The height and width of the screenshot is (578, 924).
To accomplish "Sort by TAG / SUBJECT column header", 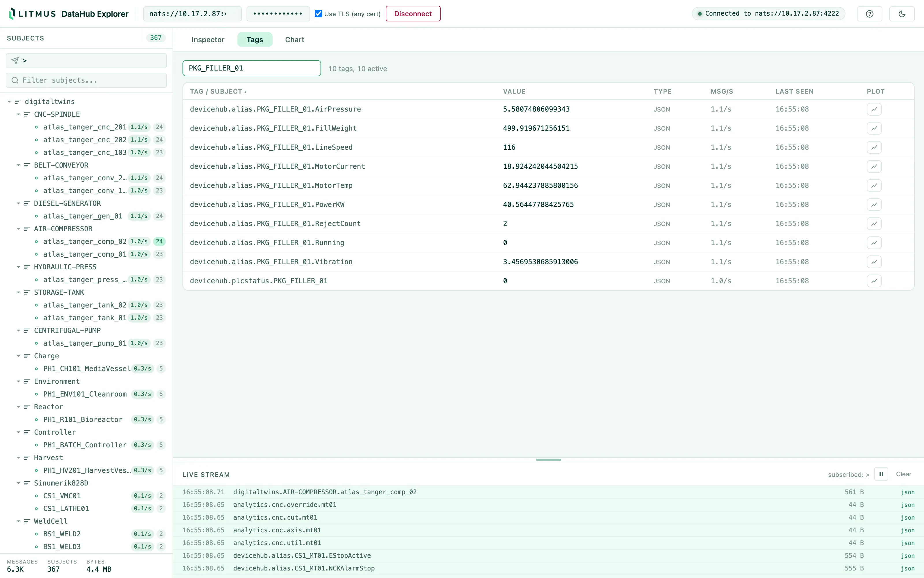I will (218, 91).
